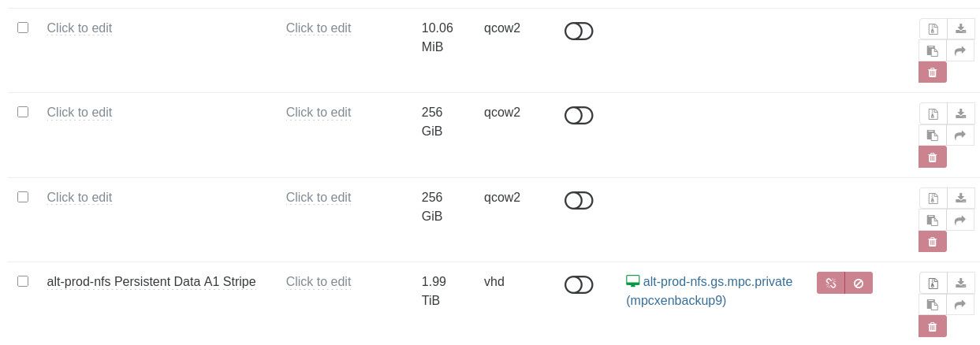Check the alt-prod-nfs Persistent Data row
The image size is (980, 345).
click(23, 281)
